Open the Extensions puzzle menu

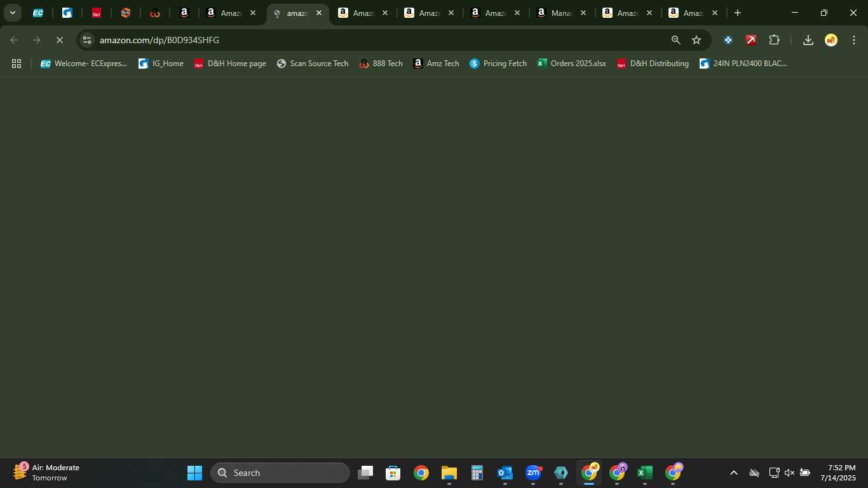click(x=774, y=40)
